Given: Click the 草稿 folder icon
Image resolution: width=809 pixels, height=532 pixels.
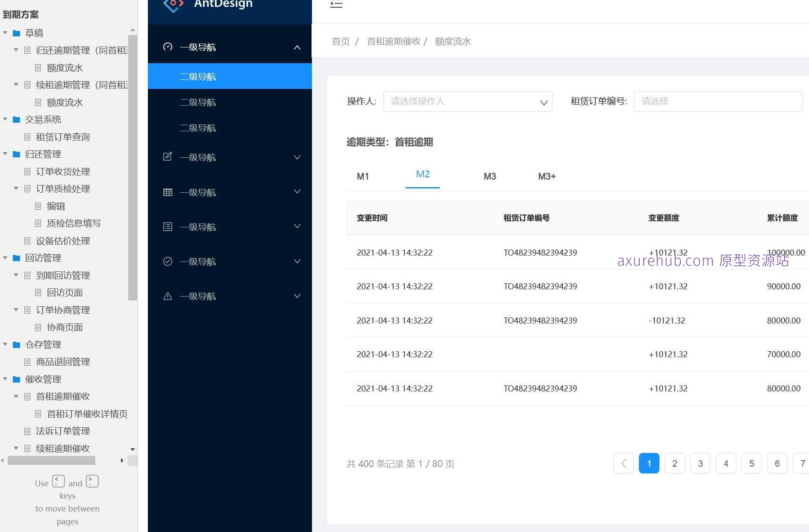Looking at the screenshot, I should coord(16,33).
